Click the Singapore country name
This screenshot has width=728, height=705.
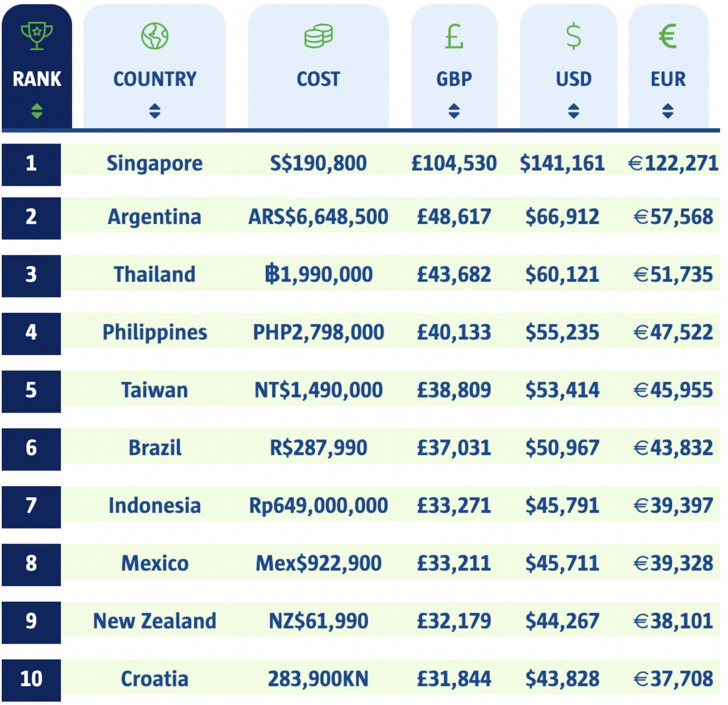pyautogui.click(x=155, y=163)
